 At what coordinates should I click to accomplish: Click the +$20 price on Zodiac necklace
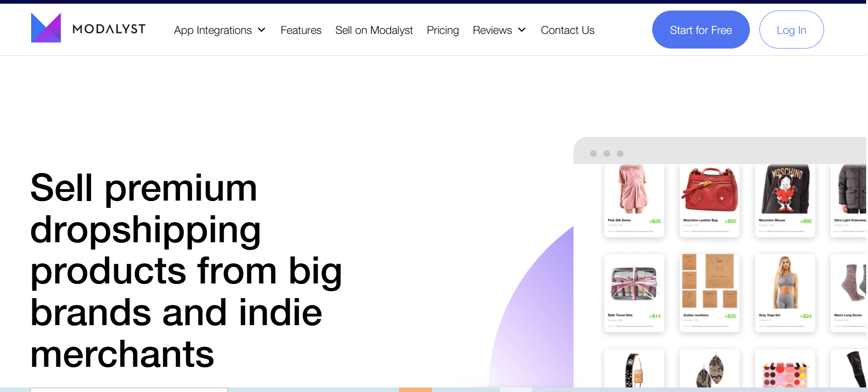tap(731, 316)
